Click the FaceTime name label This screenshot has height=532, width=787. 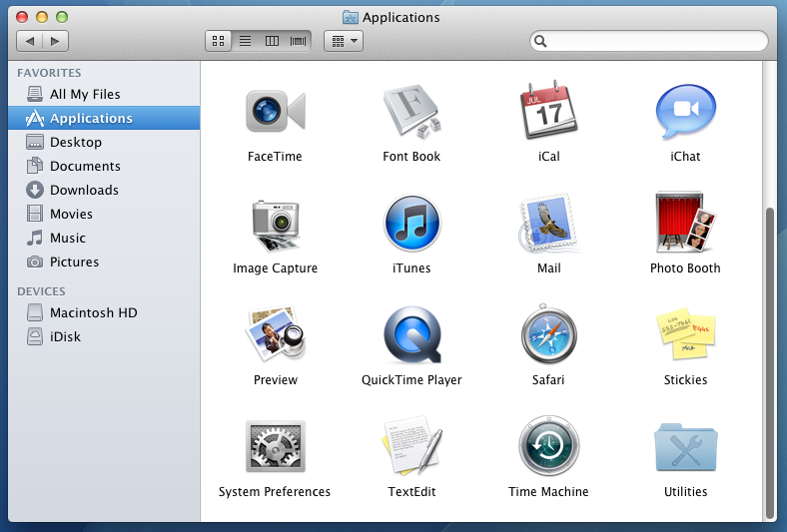pyautogui.click(x=275, y=157)
